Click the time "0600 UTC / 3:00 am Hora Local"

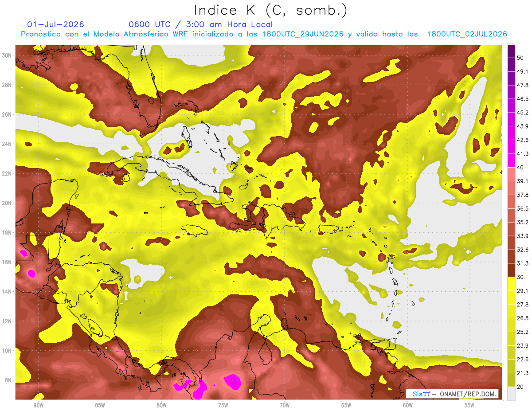200,24
